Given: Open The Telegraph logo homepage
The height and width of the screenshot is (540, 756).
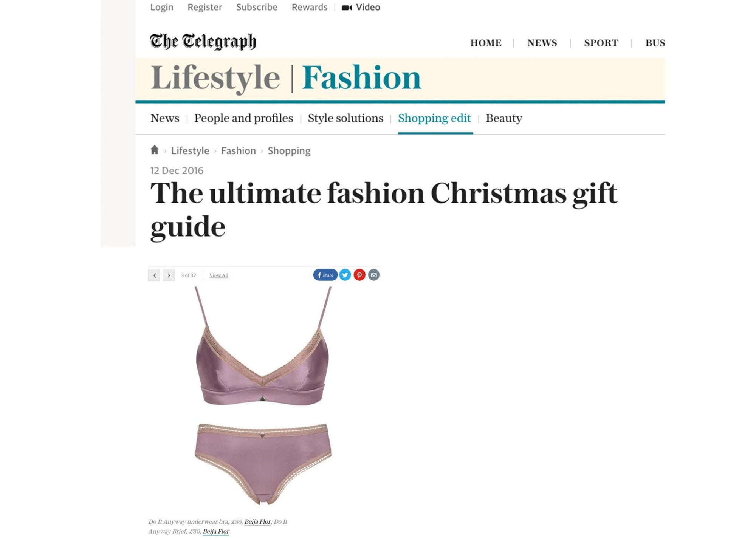Looking at the screenshot, I should click(203, 42).
